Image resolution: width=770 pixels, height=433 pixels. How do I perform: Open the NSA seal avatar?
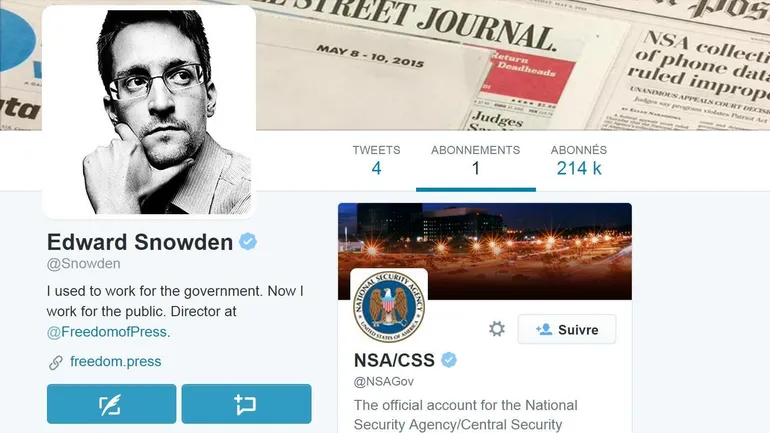pyautogui.click(x=389, y=307)
